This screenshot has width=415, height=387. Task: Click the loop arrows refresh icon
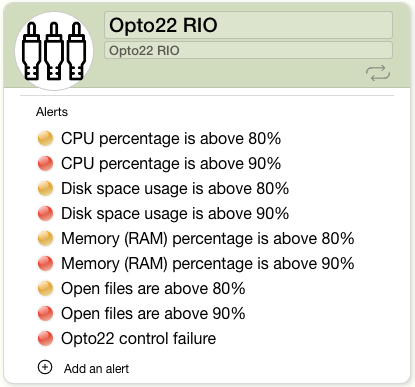tap(378, 73)
